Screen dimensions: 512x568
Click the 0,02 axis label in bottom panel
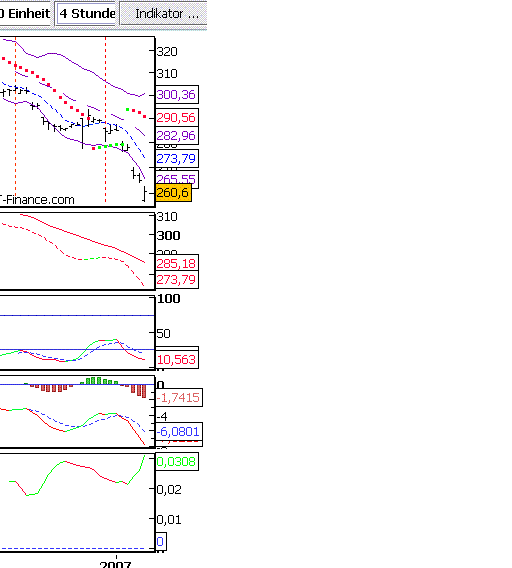coord(169,490)
